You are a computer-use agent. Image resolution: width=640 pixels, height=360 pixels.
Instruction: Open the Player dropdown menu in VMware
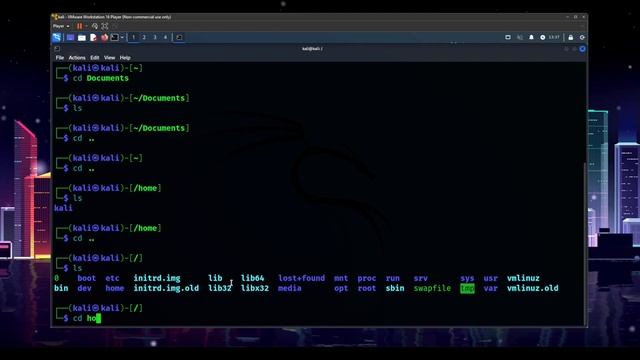(61, 26)
